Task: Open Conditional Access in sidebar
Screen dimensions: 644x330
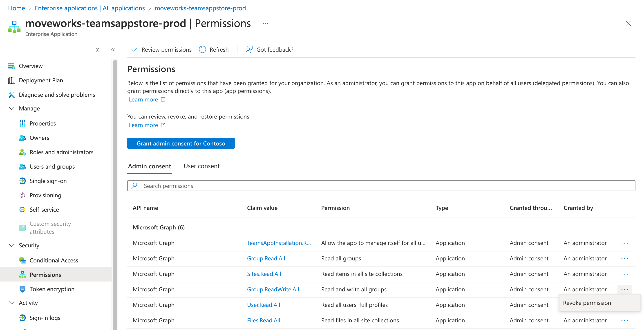Action: (x=54, y=260)
